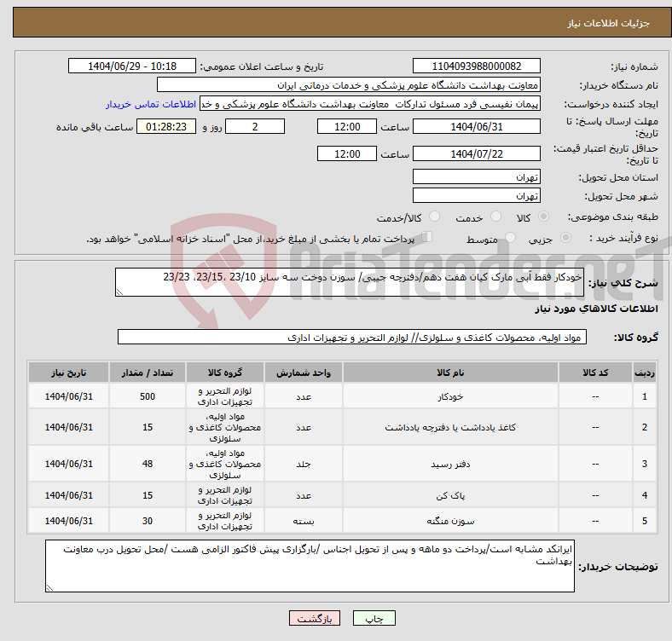Click the جزئیات اطلاعات نیاز page header
Image resolution: width=672 pixels, height=641 pixels.
tap(609, 23)
